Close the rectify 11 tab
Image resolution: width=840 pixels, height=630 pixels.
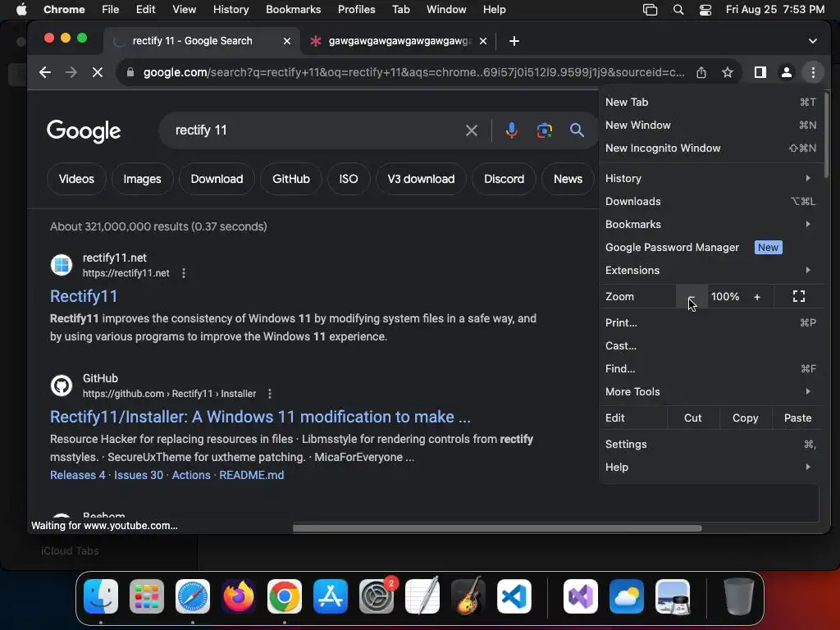(x=287, y=41)
